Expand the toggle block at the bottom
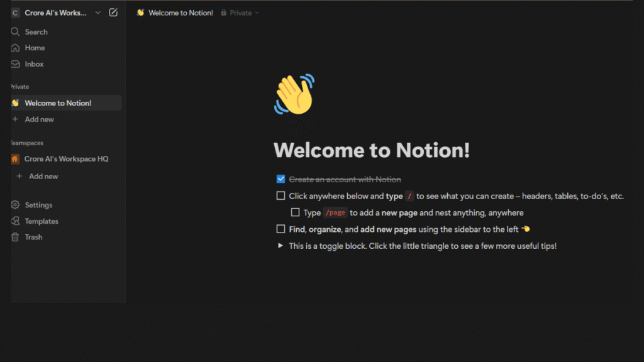Screen dimensions: 644x362 click(280, 245)
